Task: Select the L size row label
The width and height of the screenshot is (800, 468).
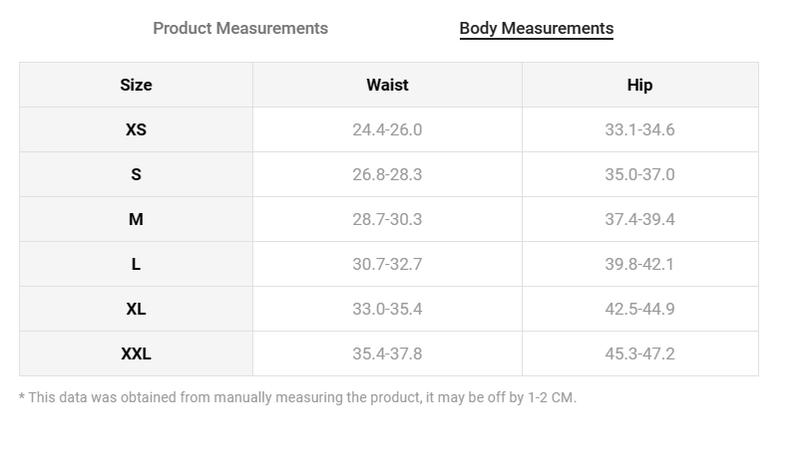Action: [x=136, y=264]
